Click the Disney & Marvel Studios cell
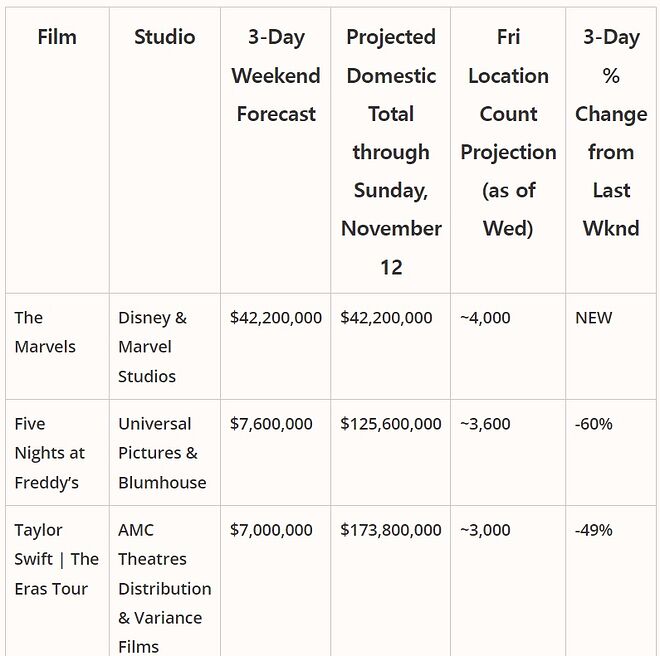660x656 pixels. [x=152, y=346]
